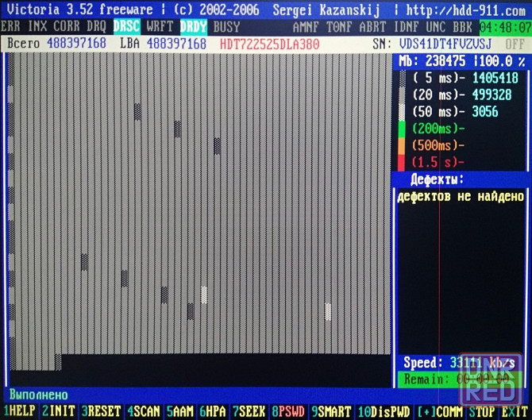532x420 pixels.
Task: Choose the 10DisPWD entry
Action: pos(384,411)
